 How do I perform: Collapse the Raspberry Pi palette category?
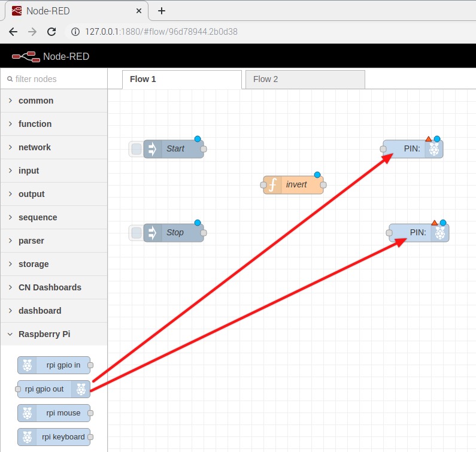[x=44, y=334]
